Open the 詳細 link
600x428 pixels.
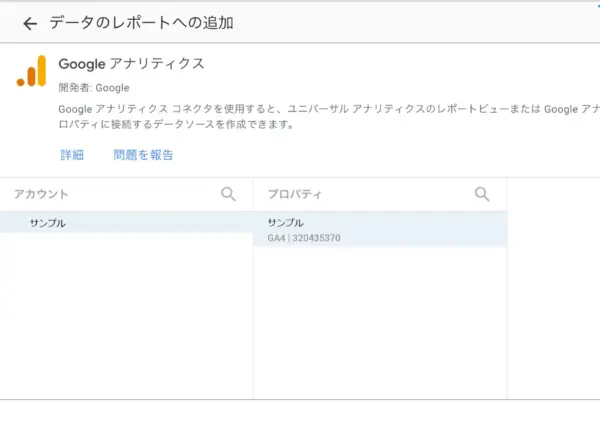(x=72, y=155)
